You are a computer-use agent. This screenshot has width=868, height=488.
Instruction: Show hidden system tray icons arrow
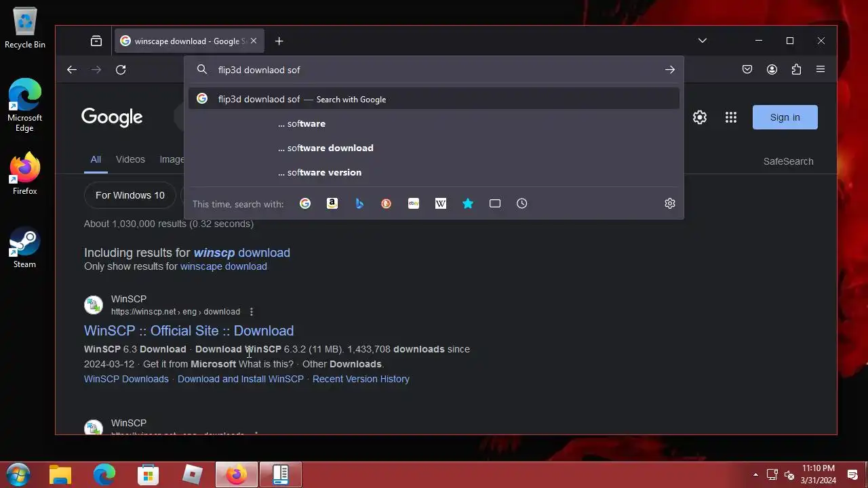tap(755, 474)
